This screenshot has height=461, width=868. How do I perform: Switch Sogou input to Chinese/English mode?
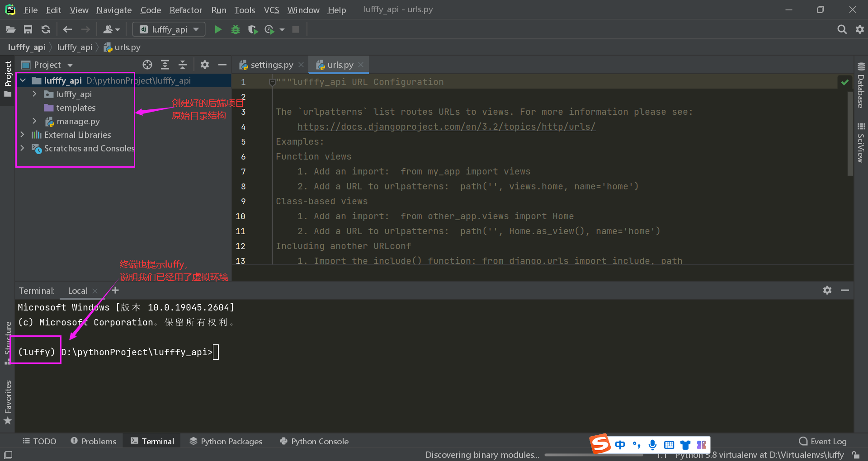point(620,445)
